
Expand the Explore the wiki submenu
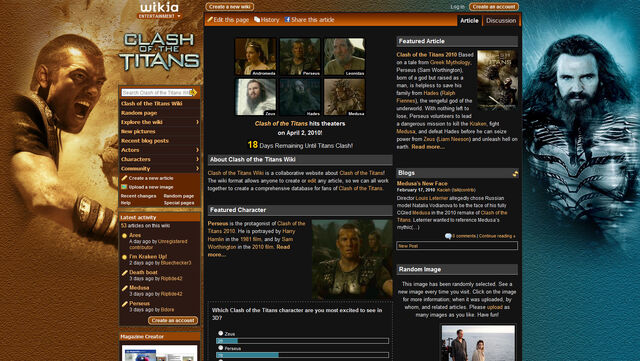tap(198, 122)
